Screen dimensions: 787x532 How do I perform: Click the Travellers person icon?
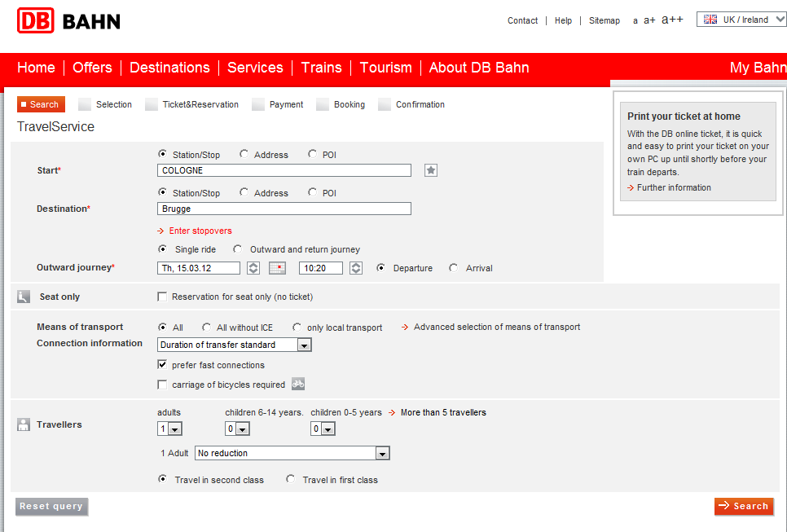click(x=24, y=424)
